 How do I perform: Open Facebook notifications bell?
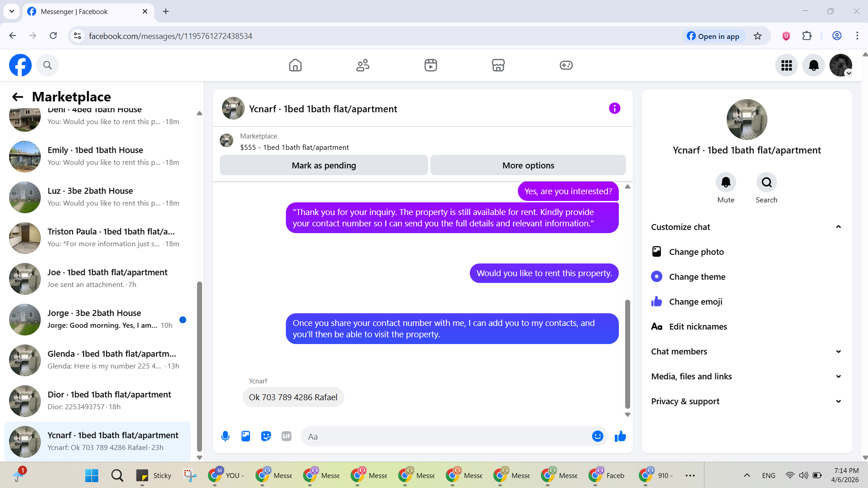(814, 65)
